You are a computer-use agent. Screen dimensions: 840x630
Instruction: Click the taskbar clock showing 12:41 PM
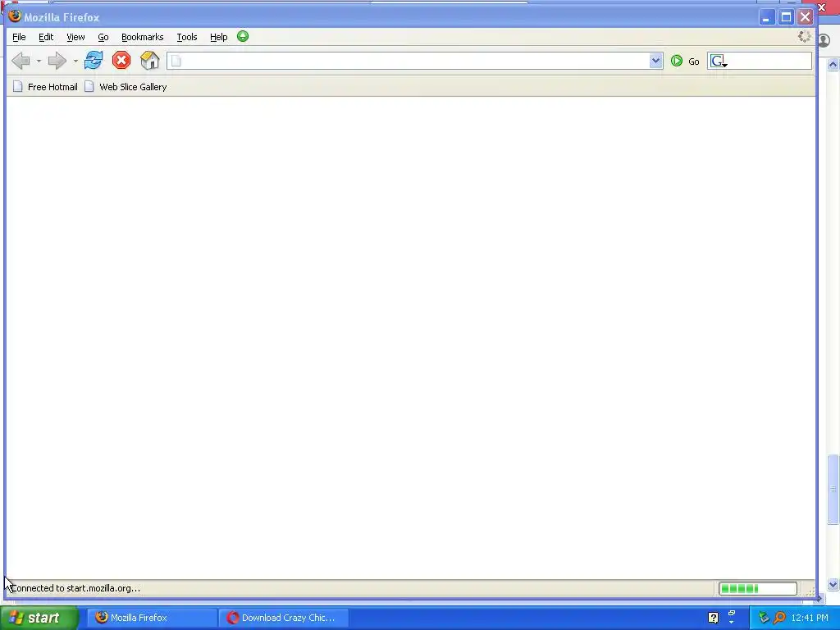(x=810, y=618)
